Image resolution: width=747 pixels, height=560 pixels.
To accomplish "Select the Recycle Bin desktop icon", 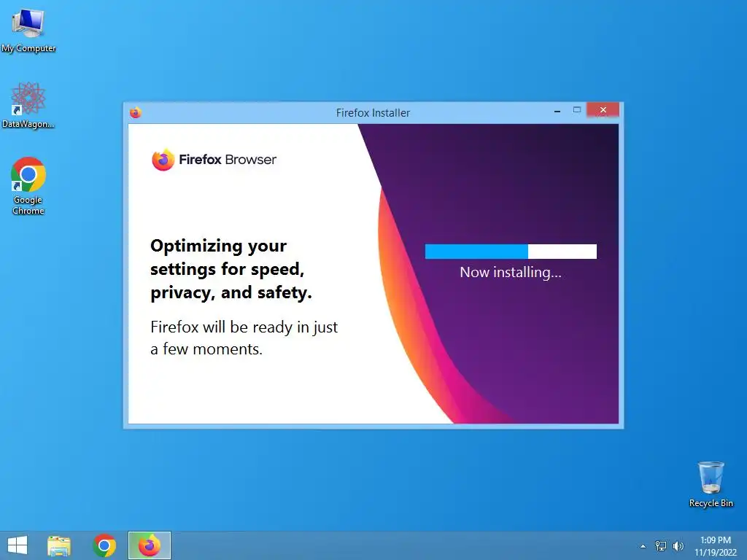I will 711,484.
